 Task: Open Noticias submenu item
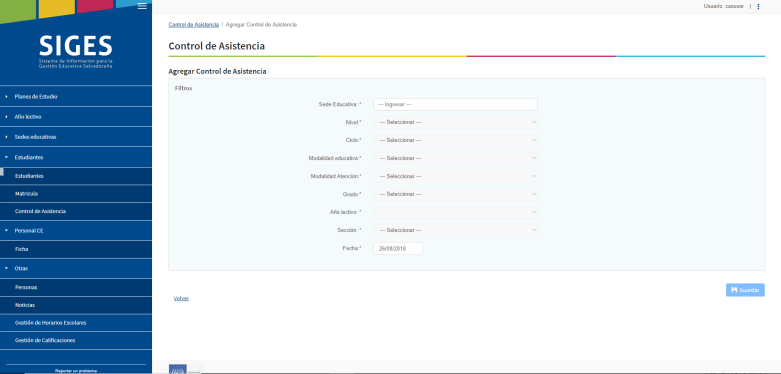pyautogui.click(x=76, y=305)
